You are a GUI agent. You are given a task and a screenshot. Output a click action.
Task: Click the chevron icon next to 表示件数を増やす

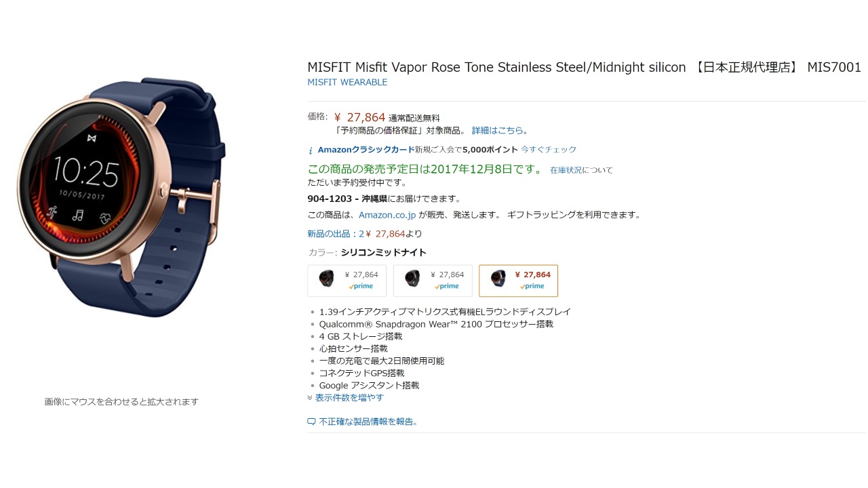click(310, 398)
